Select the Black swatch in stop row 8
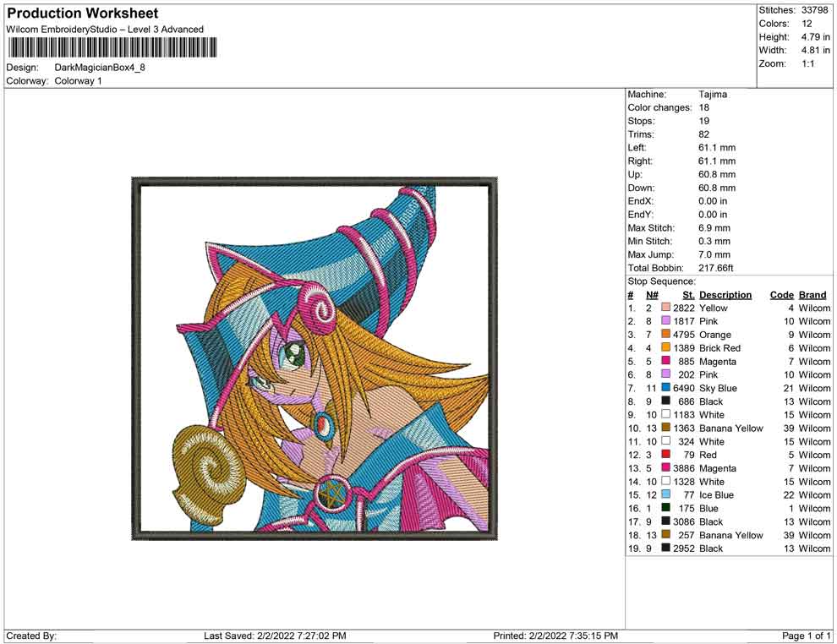837x644 pixels. (x=665, y=401)
